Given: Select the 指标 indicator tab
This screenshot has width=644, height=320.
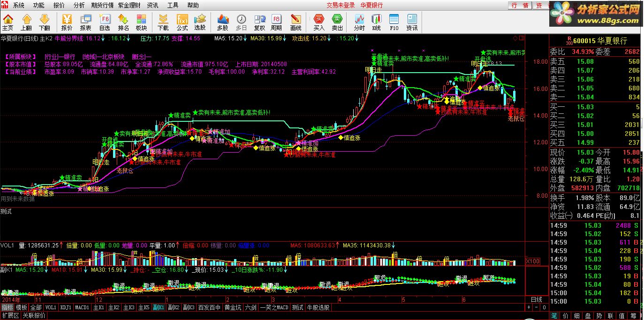Looking at the screenshot, I should [x=7, y=308].
